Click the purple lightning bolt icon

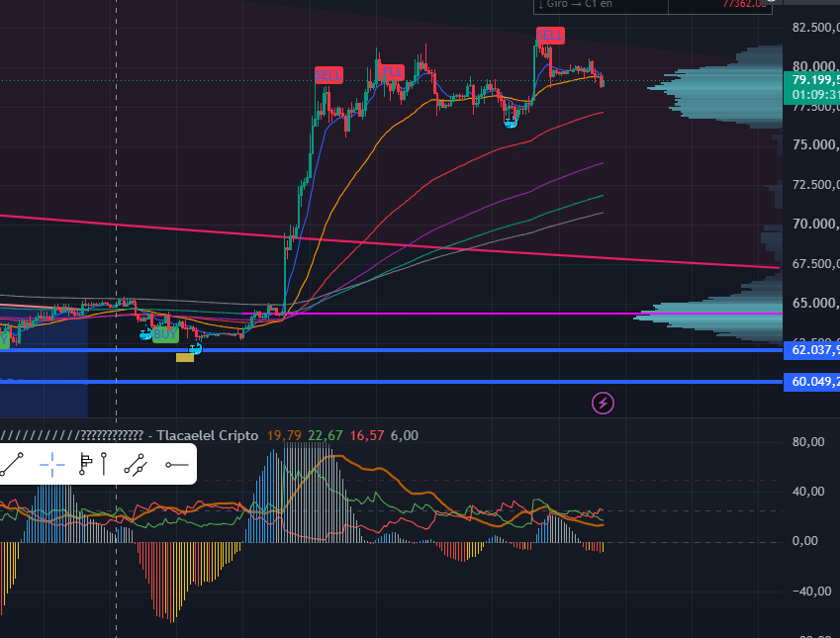(x=603, y=403)
